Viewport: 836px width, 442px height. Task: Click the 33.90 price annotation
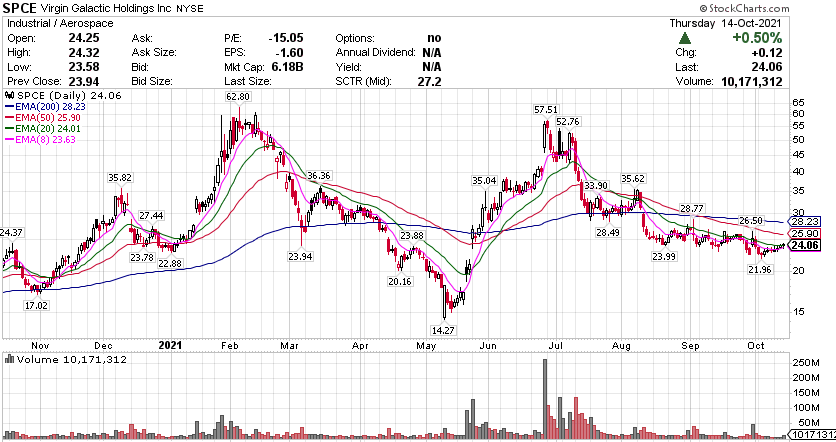click(x=596, y=185)
